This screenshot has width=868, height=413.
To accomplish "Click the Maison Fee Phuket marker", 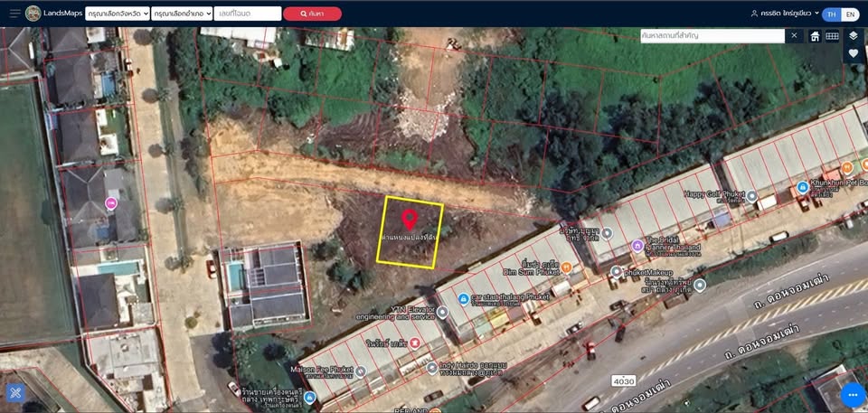I will click(x=361, y=371).
